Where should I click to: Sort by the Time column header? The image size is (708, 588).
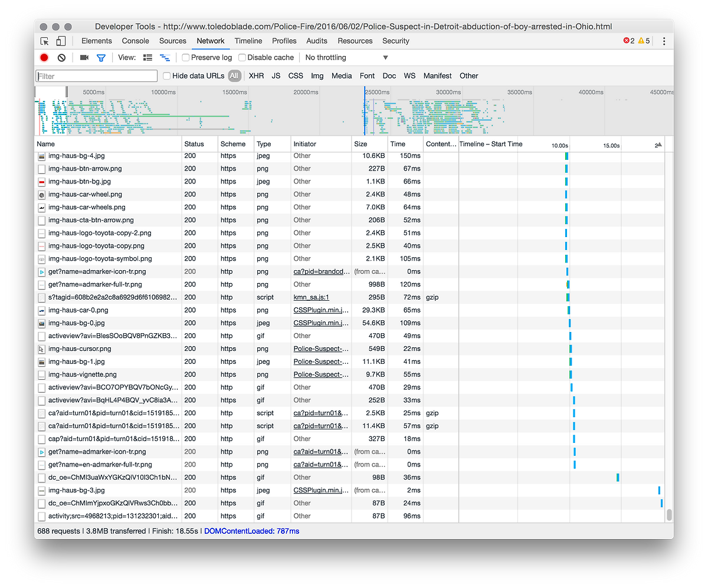pyautogui.click(x=405, y=144)
